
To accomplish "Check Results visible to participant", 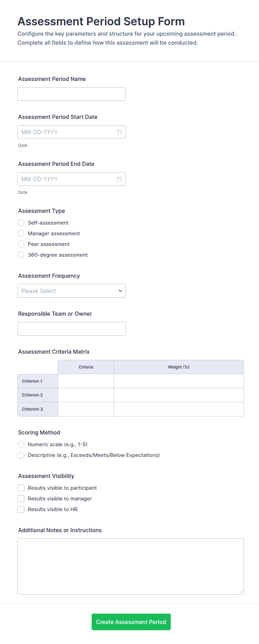I will (21, 488).
